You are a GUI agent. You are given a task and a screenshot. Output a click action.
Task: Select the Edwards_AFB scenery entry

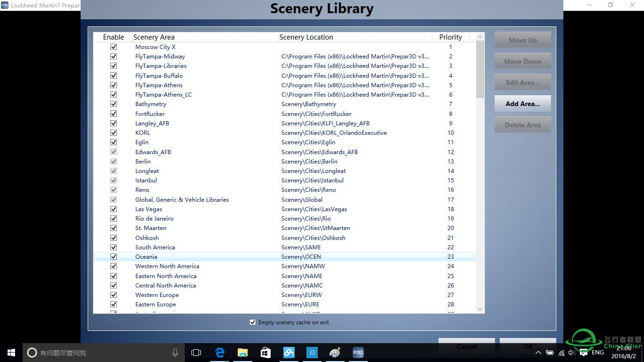tap(153, 152)
